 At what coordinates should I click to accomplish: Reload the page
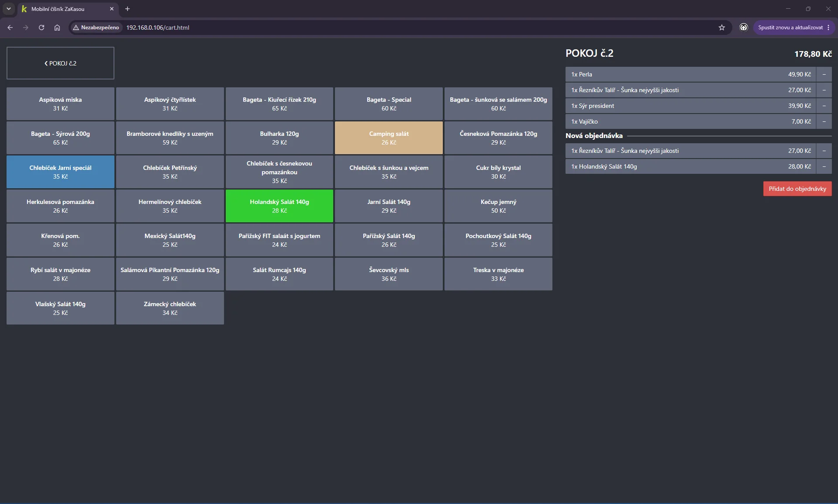[41, 28]
